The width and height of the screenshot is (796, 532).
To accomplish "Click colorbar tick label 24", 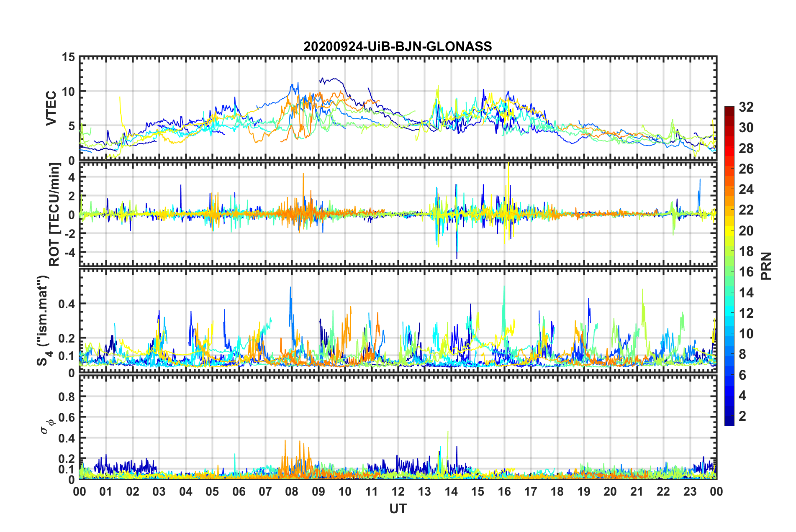I will [746, 189].
